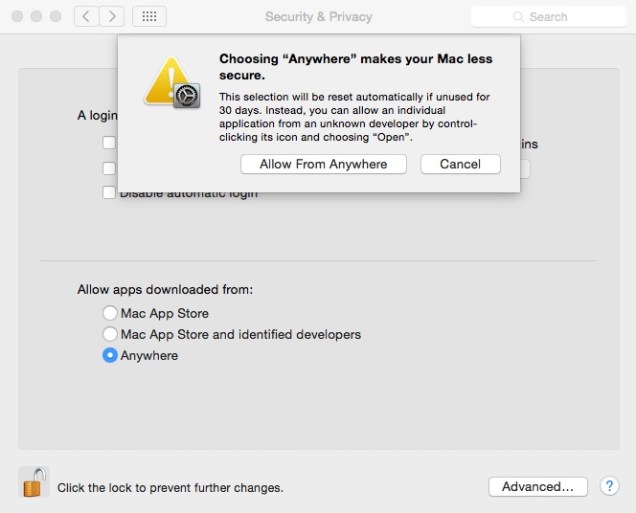Screen dimensions: 636x513
Task: Click the lock icon to prevent changes
Action: point(34,482)
